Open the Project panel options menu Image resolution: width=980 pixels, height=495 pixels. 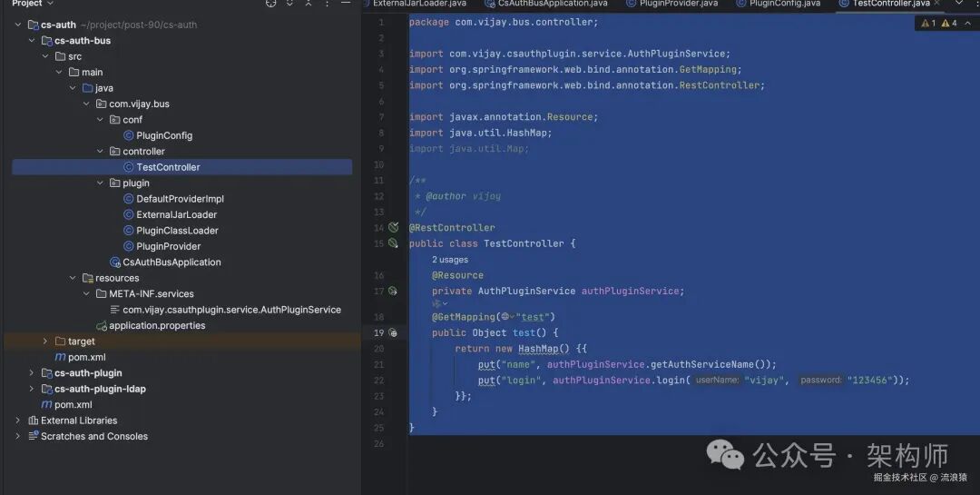coord(327,3)
